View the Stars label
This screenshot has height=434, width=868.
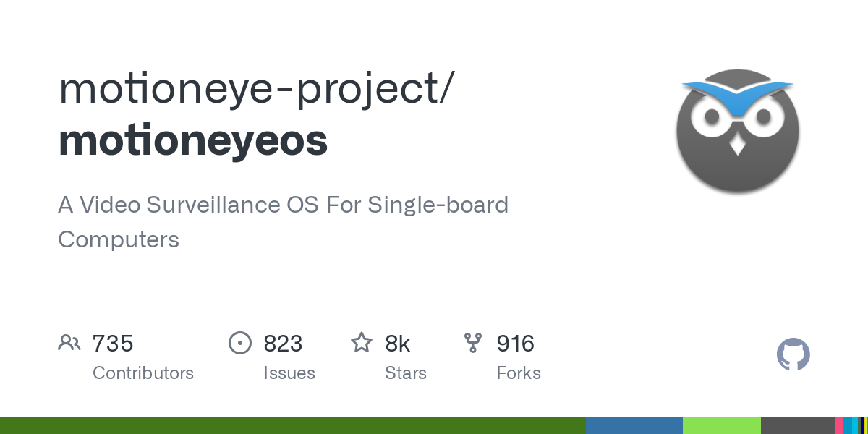click(x=406, y=373)
